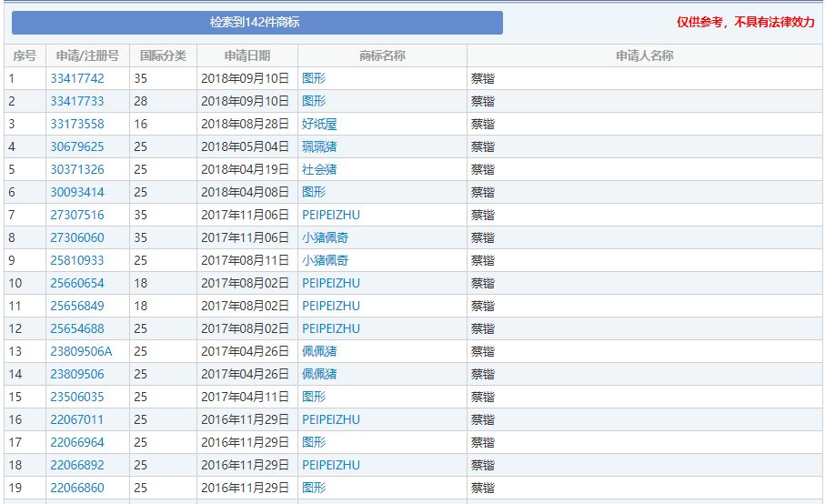825x504 pixels.
Task: Open registration number 25660654
Action: [x=76, y=283]
